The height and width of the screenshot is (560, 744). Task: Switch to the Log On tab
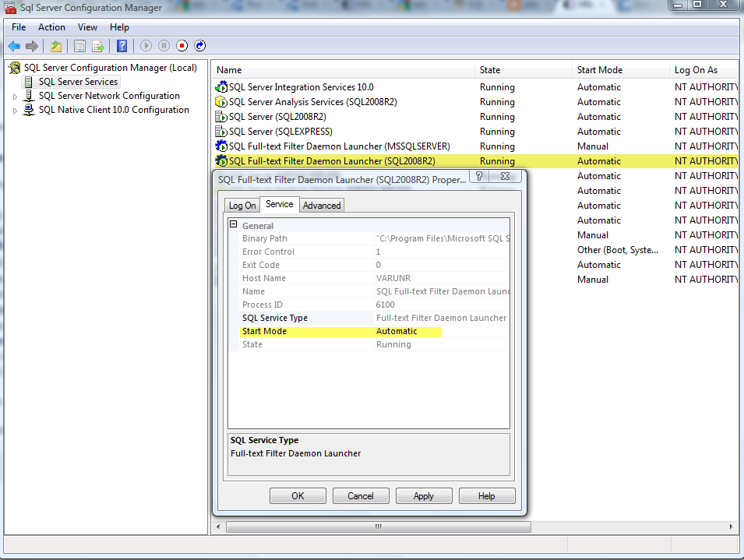[242, 206]
